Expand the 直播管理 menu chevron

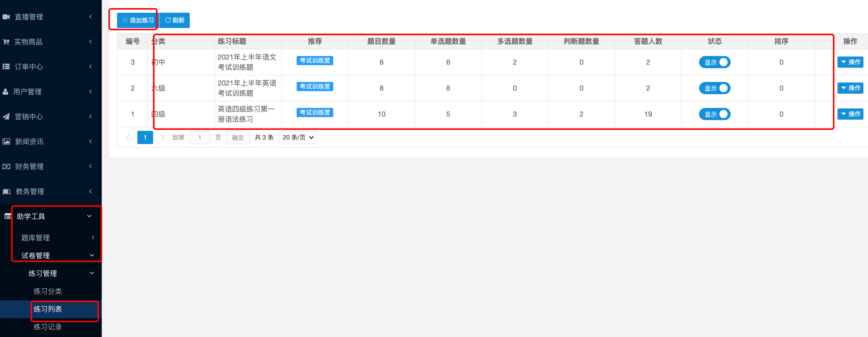tap(90, 17)
